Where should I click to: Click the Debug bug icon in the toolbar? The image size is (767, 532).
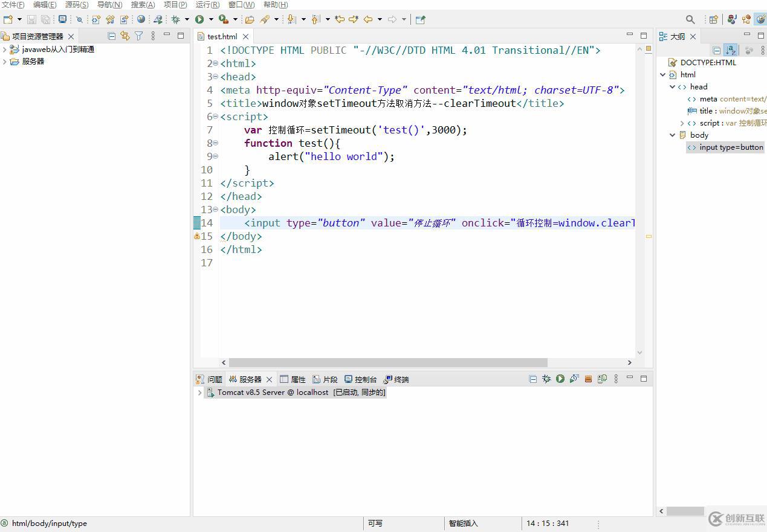click(176, 19)
